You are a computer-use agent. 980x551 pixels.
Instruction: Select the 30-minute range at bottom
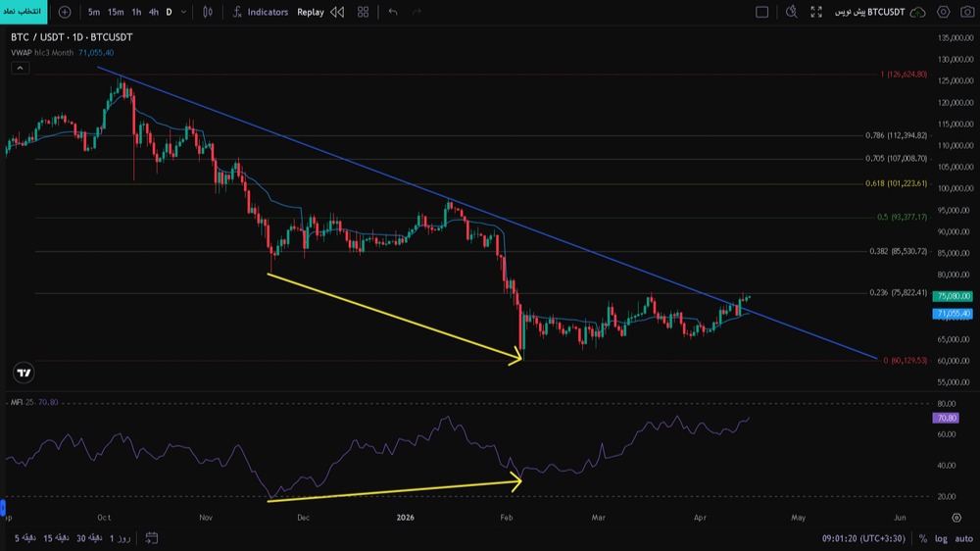coord(89,538)
